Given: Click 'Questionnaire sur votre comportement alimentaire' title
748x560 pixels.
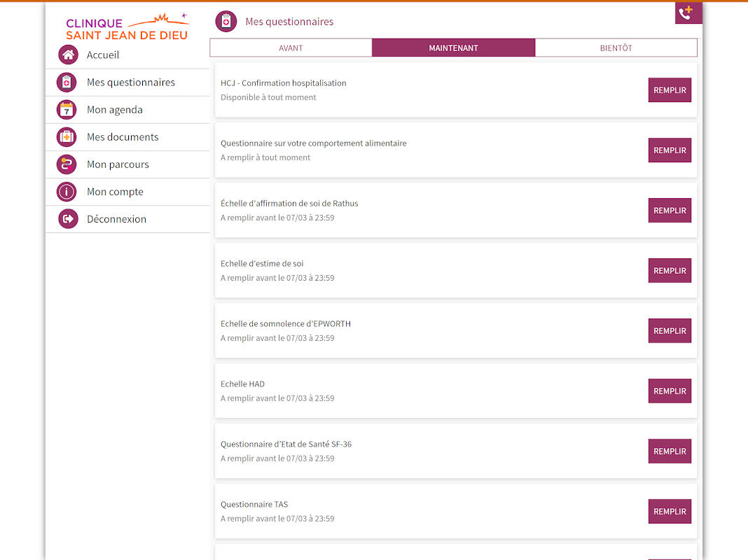Looking at the screenshot, I should 313,143.
